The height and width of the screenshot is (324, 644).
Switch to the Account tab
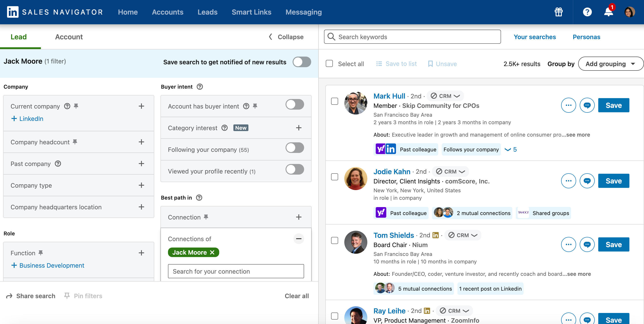pyautogui.click(x=69, y=37)
